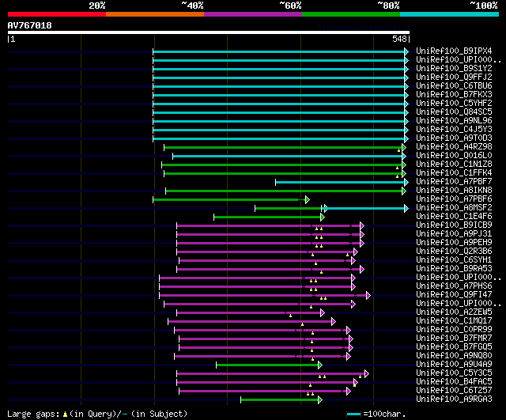506x420 pixels.
Task: Select the UniRef100_Q016L0 label
Action: (x=454, y=156)
